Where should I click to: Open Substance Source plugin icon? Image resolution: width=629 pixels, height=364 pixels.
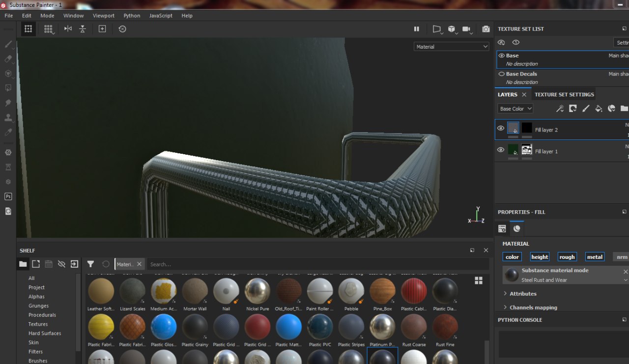(x=8, y=152)
